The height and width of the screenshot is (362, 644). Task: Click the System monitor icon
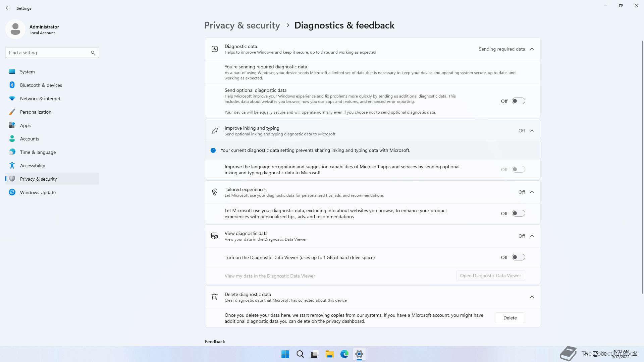12,72
